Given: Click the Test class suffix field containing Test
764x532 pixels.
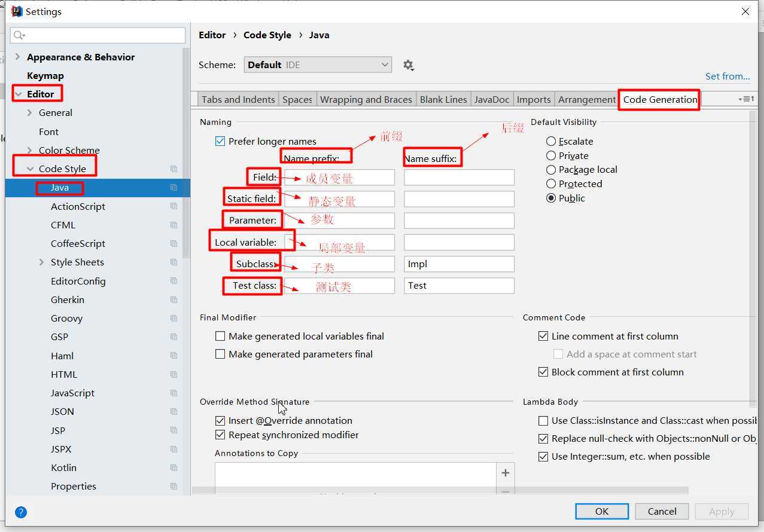Looking at the screenshot, I should (x=459, y=286).
